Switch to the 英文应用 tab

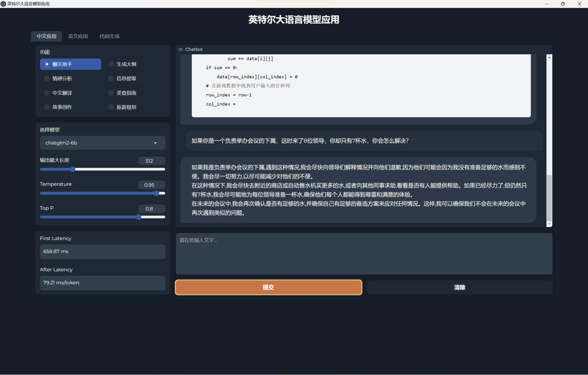point(78,36)
